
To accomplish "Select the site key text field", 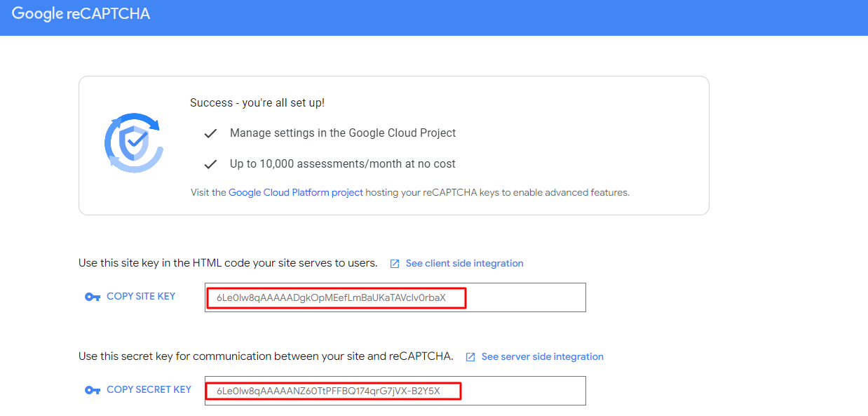I will (395, 297).
